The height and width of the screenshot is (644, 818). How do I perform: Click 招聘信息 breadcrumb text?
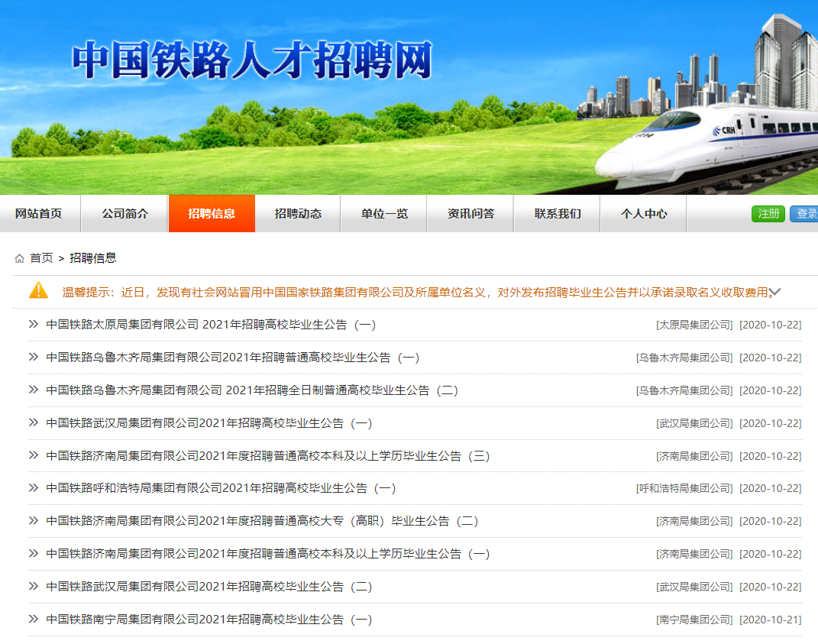[x=93, y=257]
